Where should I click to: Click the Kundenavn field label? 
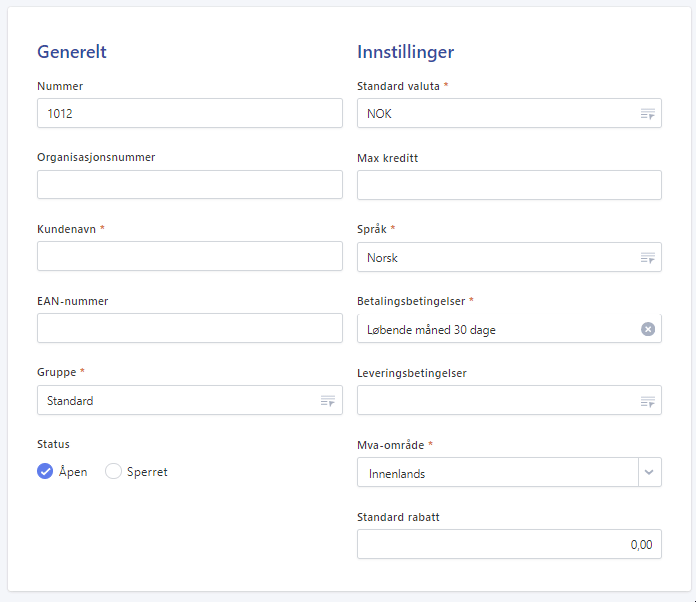tap(67, 229)
